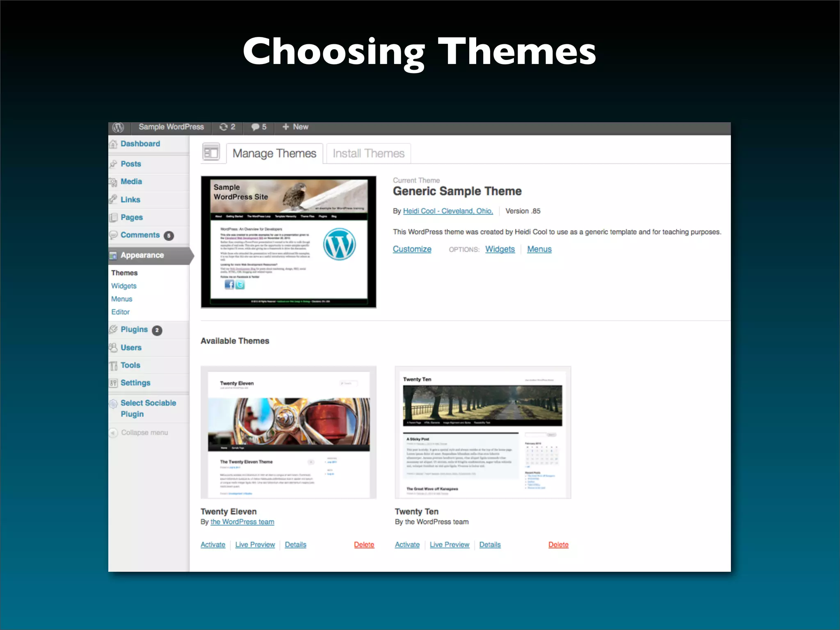The height and width of the screenshot is (630, 840).
Task: Open Widgets link under current theme options
Action: point(500,249)
